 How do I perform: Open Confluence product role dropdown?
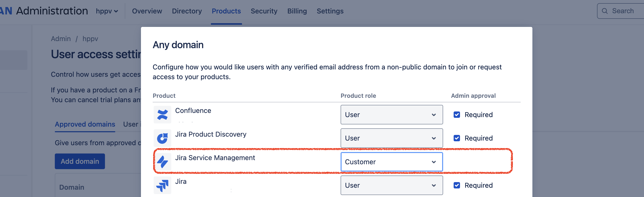[x=391, y=115]
